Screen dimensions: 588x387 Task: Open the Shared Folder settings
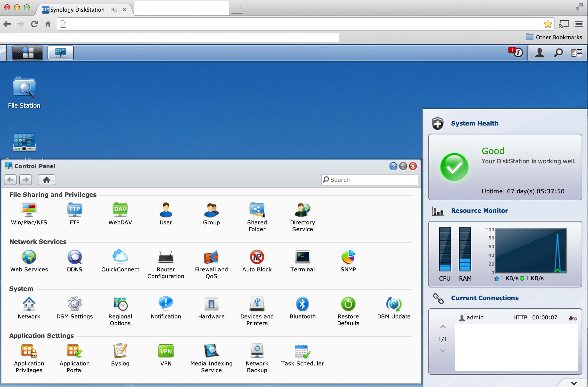(257, 210)
